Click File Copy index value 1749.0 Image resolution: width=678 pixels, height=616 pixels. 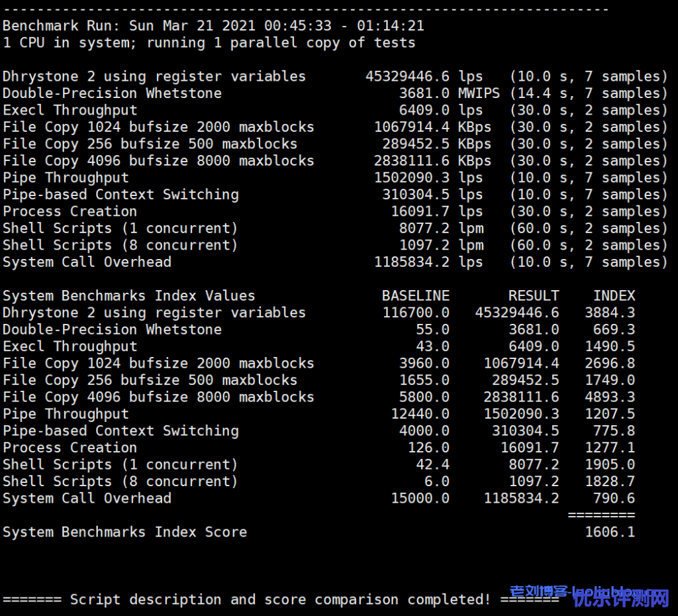point(610,380)
